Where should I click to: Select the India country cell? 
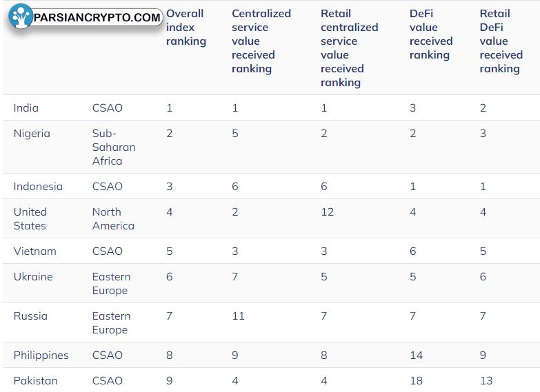pyautogui.click(x=26, y=107)
